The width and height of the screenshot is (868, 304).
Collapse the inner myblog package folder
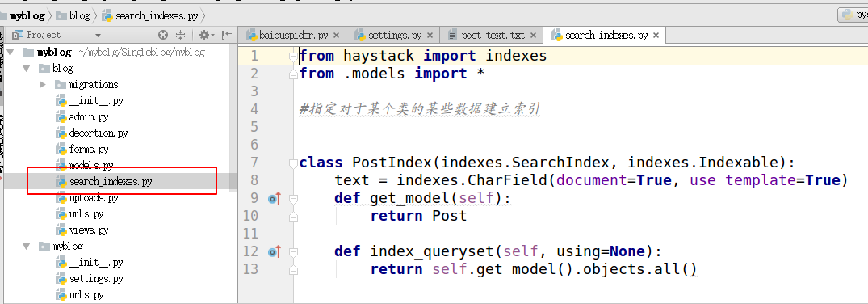point(26,246)
